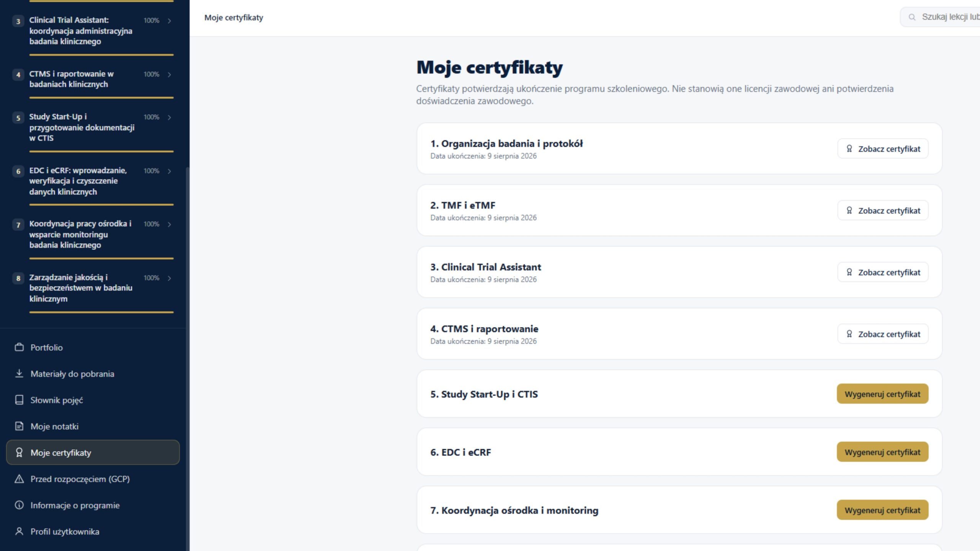980x551 pixels.
Task: Expand module 3 Clinical Trial Assistant chevron
Action: pos(169,21)
